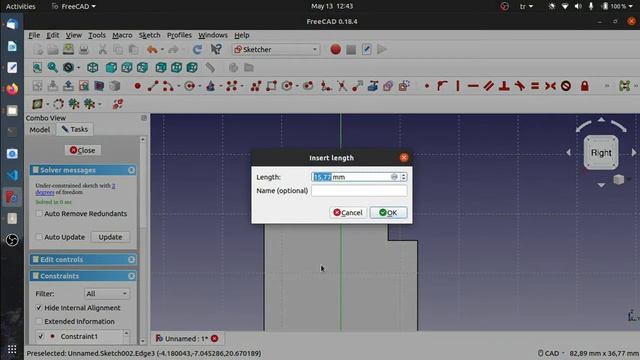The height and width of the screenshot is (360, 640).
Task: Collapse the Solver messages section
Action: (131, 170)
